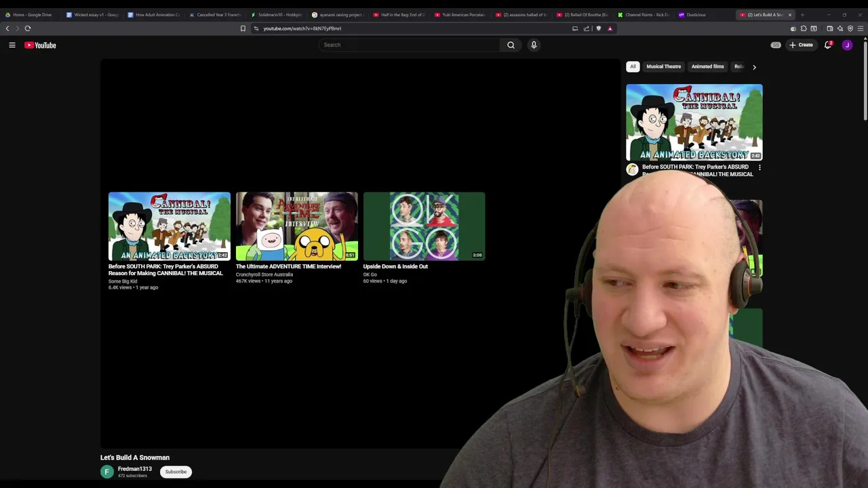Click the bookmark icon beside the address bar

243,28
